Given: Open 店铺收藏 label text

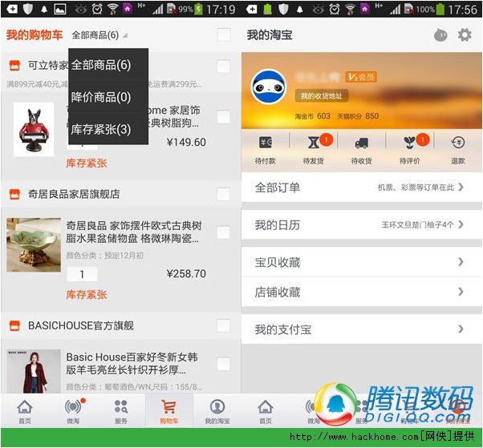Looking at the screenshot, I should pyautogui.click(x=278, y=292).
